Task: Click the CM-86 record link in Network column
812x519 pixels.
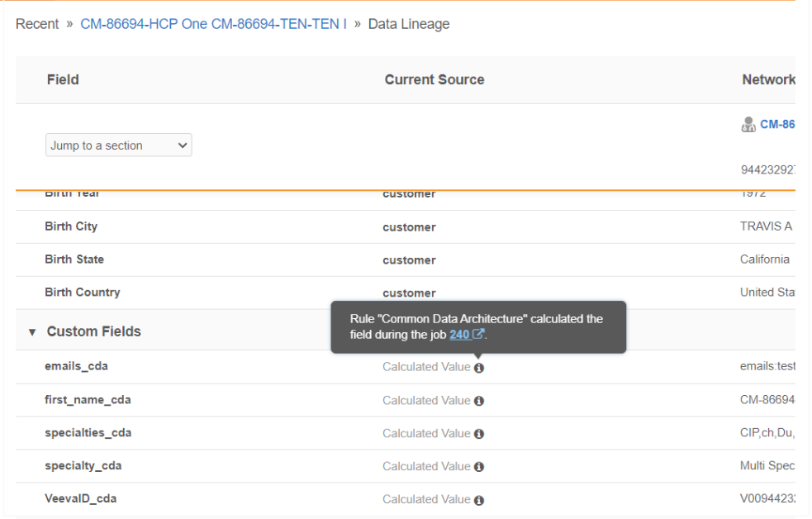Action: 776,125
